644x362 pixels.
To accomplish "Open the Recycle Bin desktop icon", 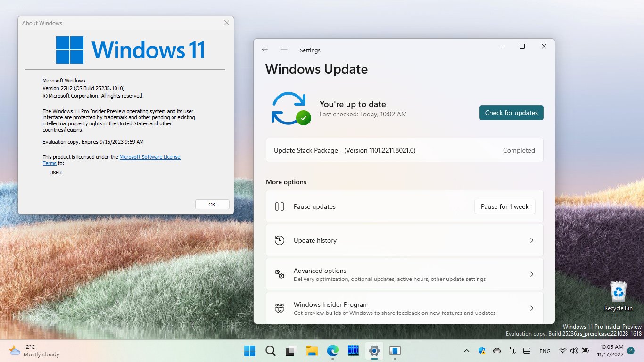I will (619, 296).
